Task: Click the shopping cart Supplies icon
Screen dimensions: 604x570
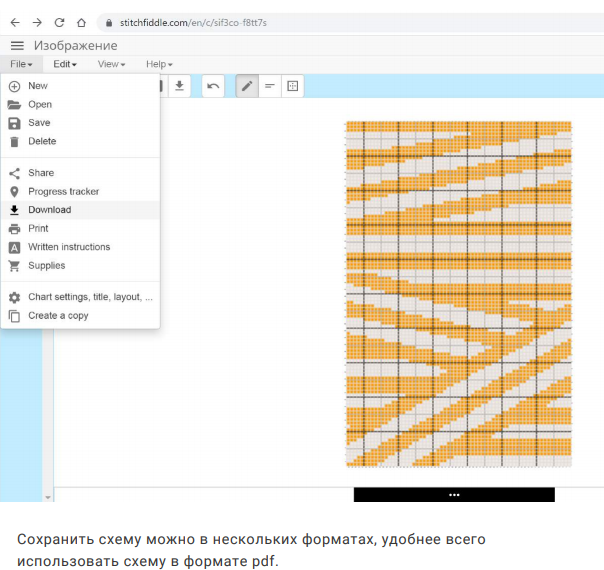Action: (x=14, y=266)
